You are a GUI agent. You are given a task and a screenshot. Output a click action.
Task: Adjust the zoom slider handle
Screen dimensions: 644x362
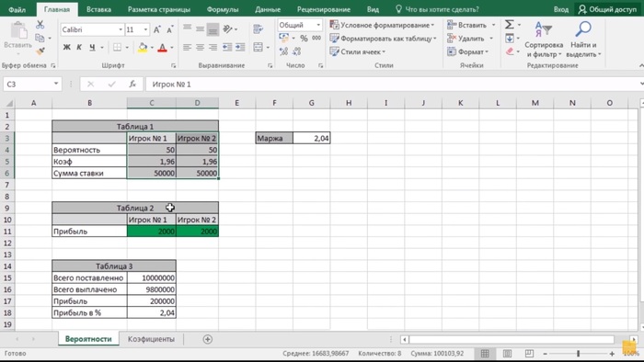pos(578,354)
